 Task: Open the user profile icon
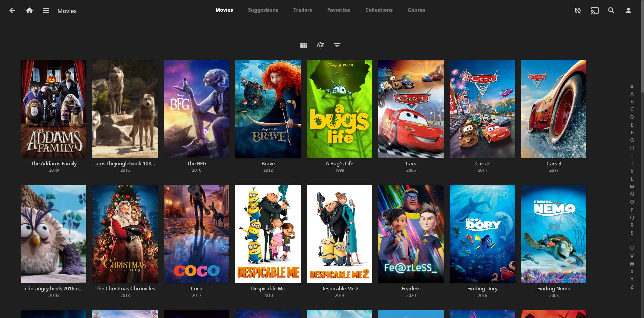click(628, 11)
